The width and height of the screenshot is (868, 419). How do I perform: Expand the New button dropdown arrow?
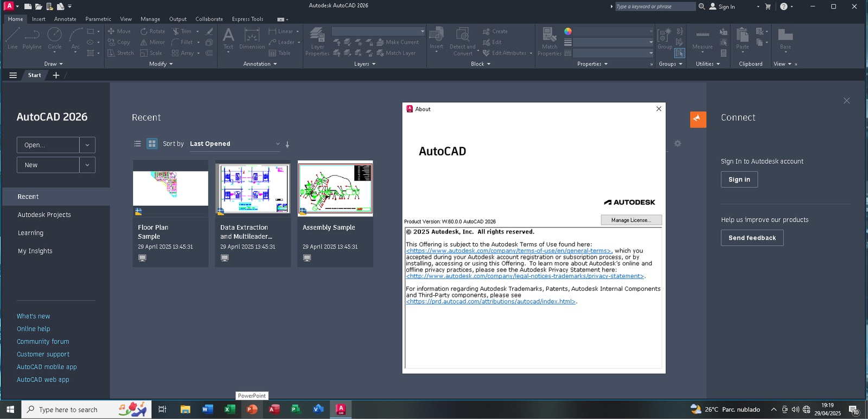click(x=87, y=165)
